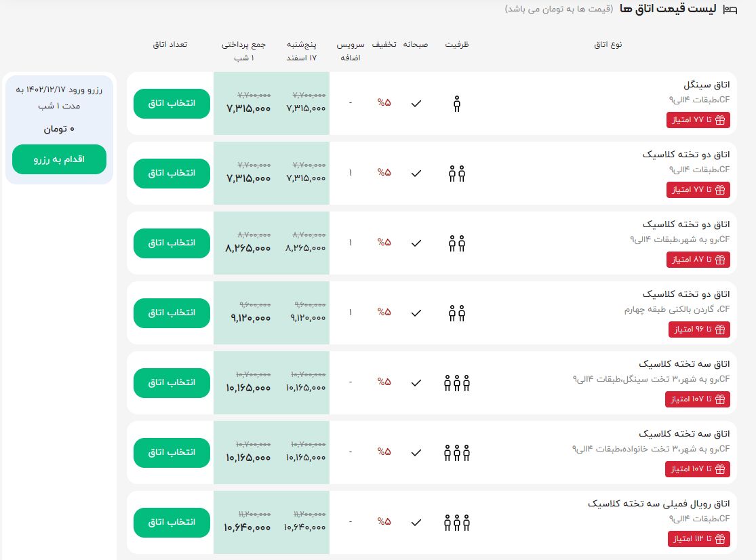This screenshot has width=756, height=560.
Task: Click single-person capacity icon for اتاق سینگل
Action: click(x=456, y=103)
